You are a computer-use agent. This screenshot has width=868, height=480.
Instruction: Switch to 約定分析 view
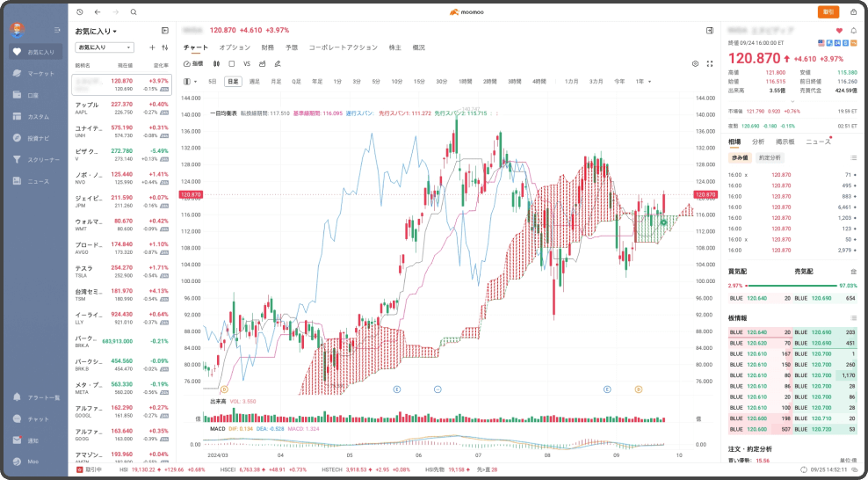(770, 157)
